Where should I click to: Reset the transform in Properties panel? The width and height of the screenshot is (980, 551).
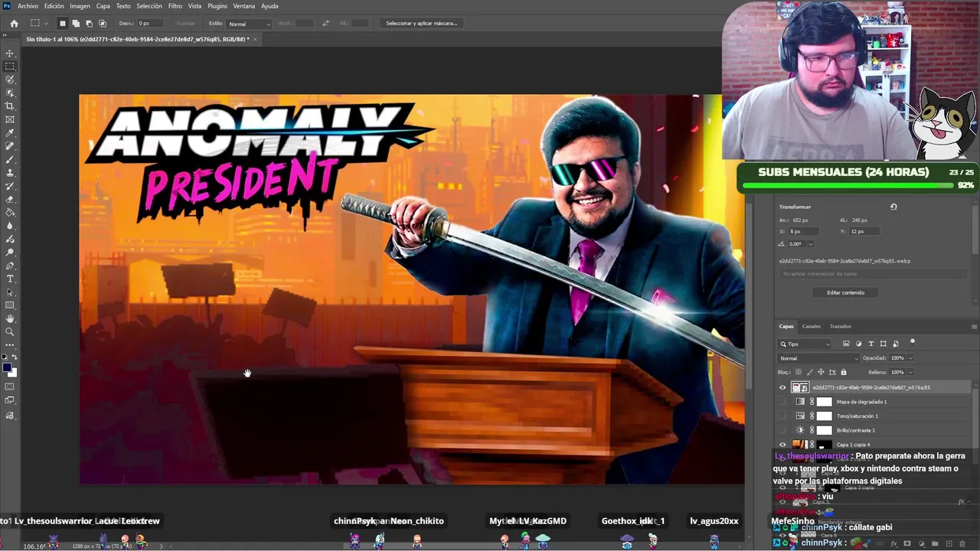893,207
